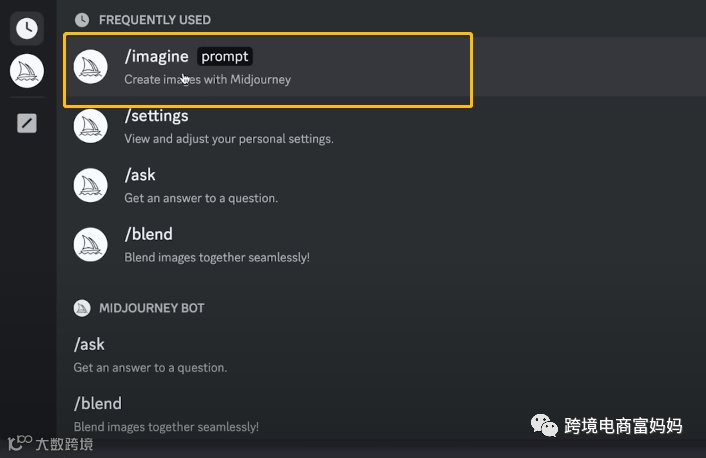Click Midjourney Bot section header icon

pyautogui.click(x=82, y=308)
